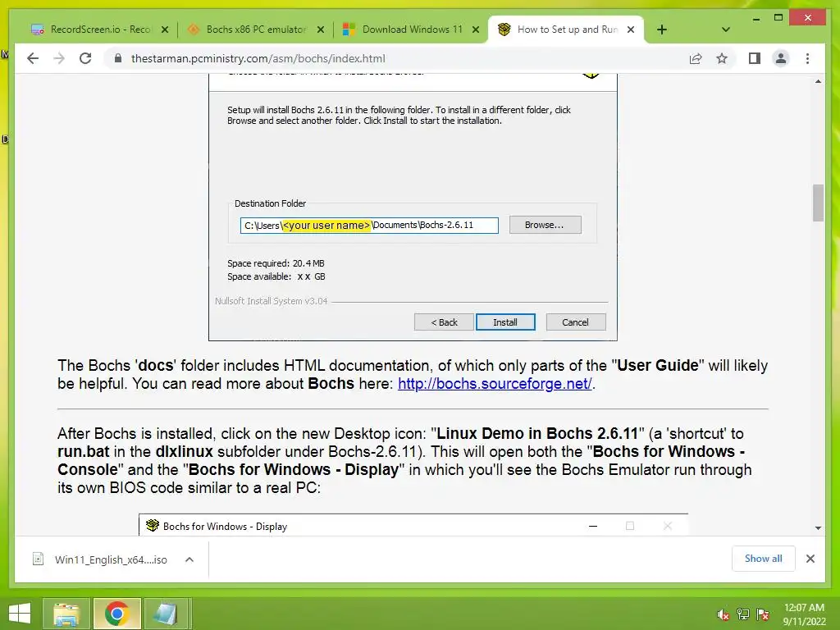Click the Browse... button in installer image
The height and width of the screenshot is (630, 840).
click(x=545, y=225)
